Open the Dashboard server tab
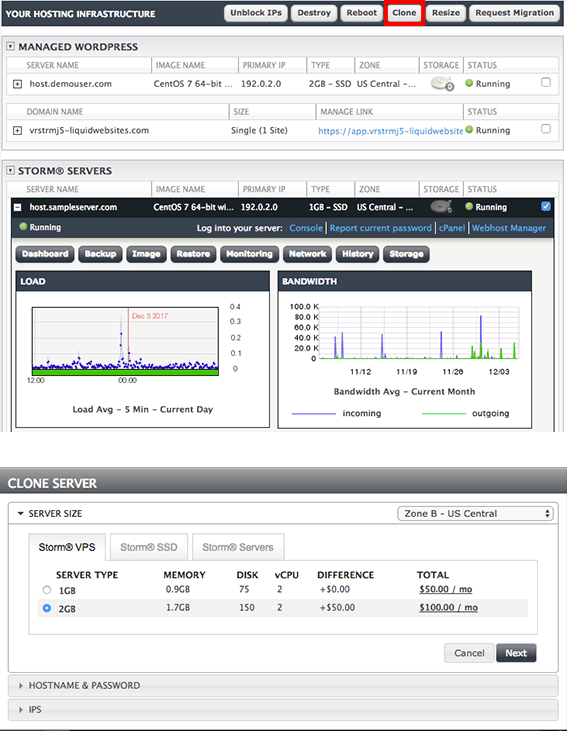 pyautogui.click(x=45, y=254)
